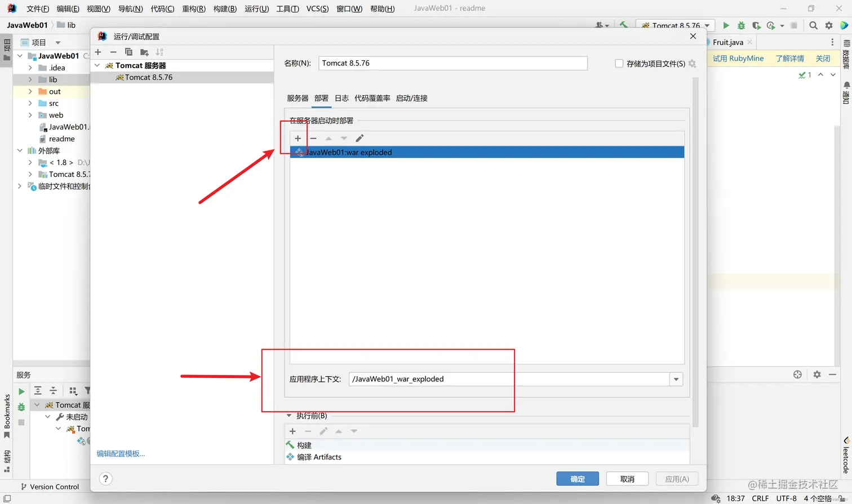Open profiler run icon in main toolbar

click(x=771, y=25)
